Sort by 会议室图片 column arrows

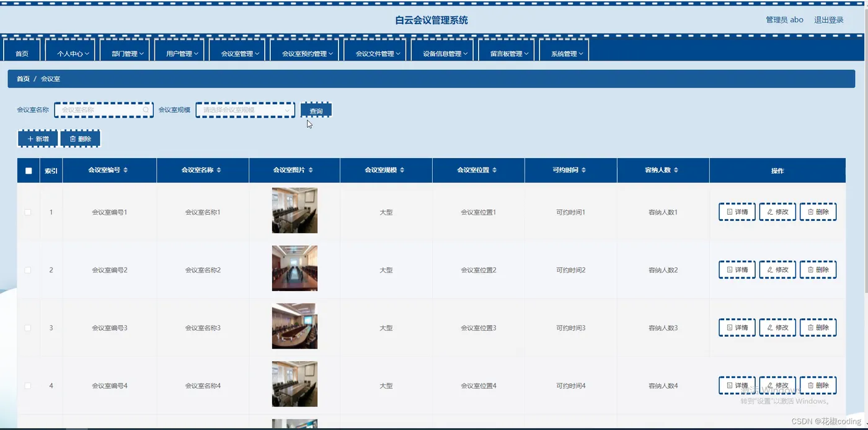tap(311, 170)
